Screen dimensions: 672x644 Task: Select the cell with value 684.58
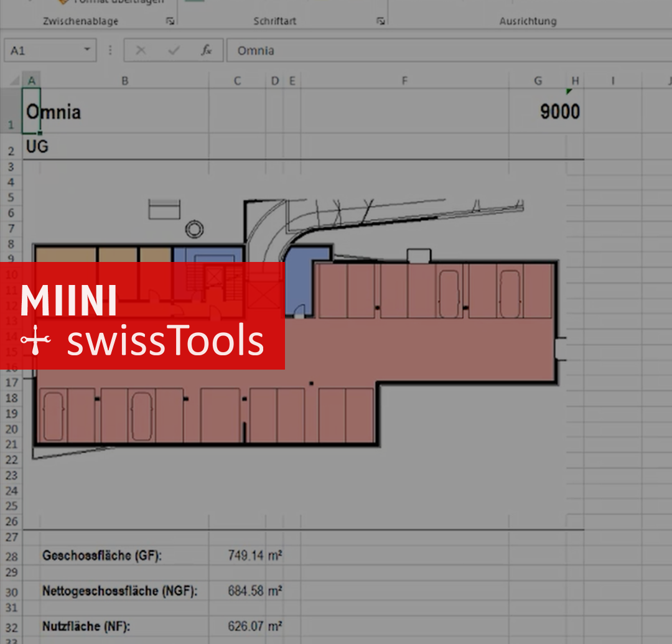[x=238, y=591]
